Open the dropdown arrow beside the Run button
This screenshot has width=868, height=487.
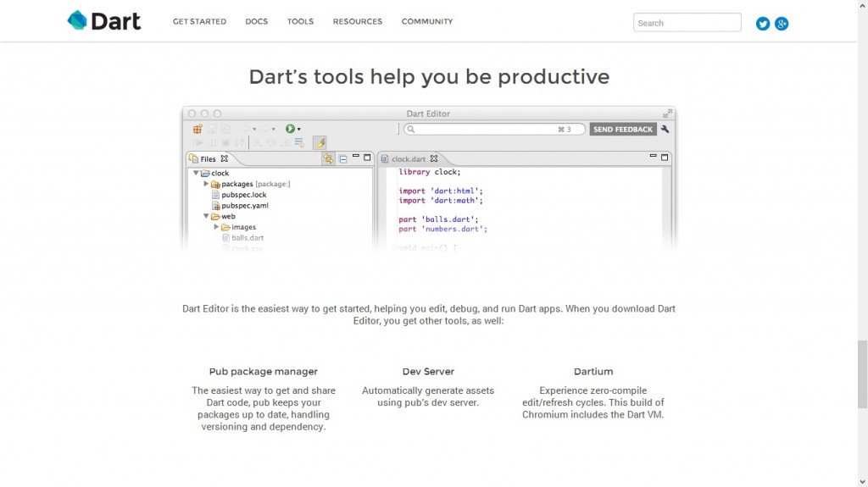point(299,130)
